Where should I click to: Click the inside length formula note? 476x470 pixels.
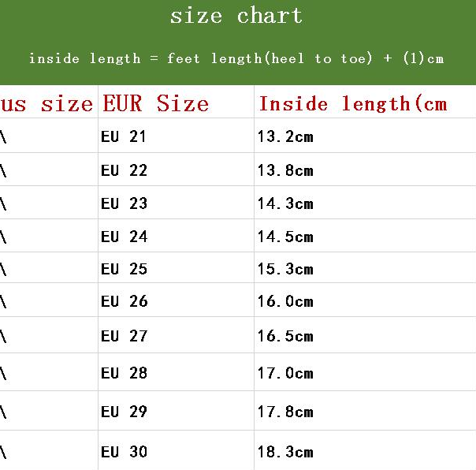pyautogui.click(x=236, y=58)
